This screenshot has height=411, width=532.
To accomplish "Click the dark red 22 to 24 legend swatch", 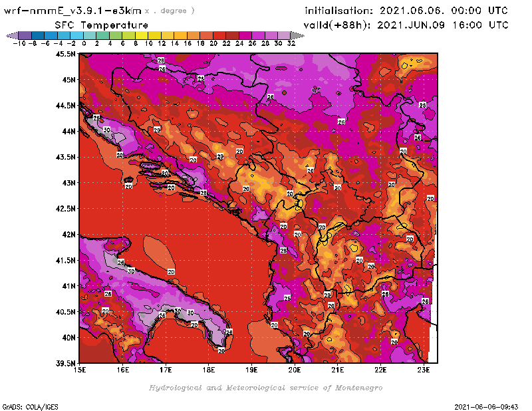I will click(x=232, y=35).
